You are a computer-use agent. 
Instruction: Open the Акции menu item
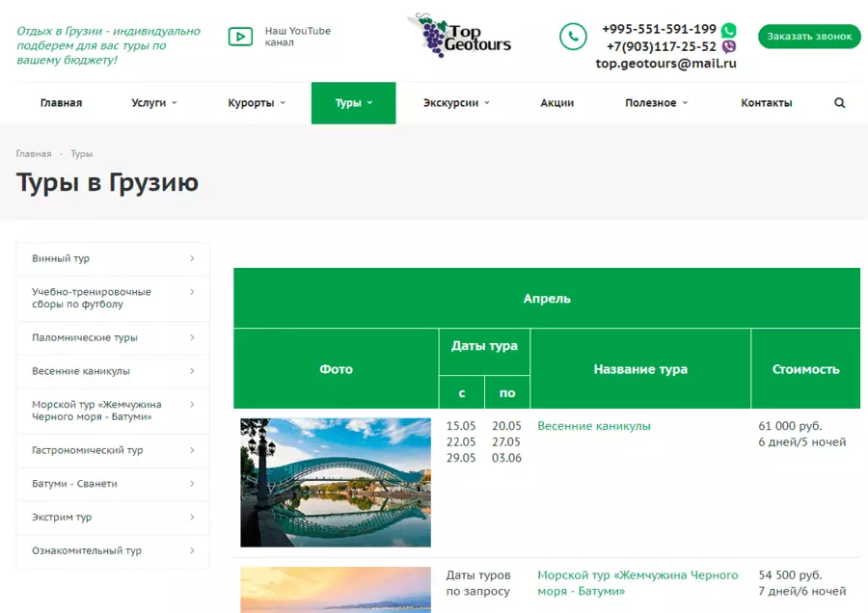556,103
